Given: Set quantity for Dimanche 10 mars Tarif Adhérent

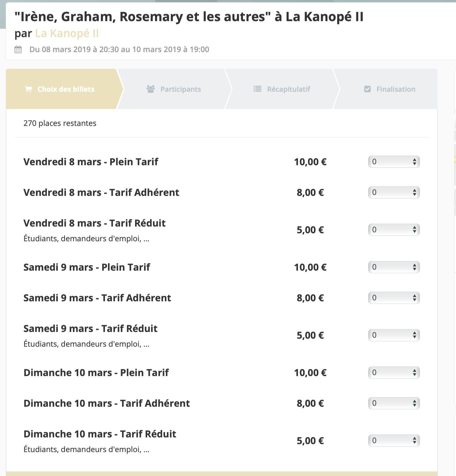Looking at the screenshot, I should click(394, 403).
